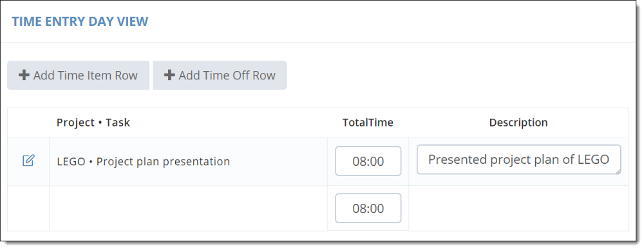
Task: Click the plus icon beside Add Time Off Row
Action: click(169, 75)
